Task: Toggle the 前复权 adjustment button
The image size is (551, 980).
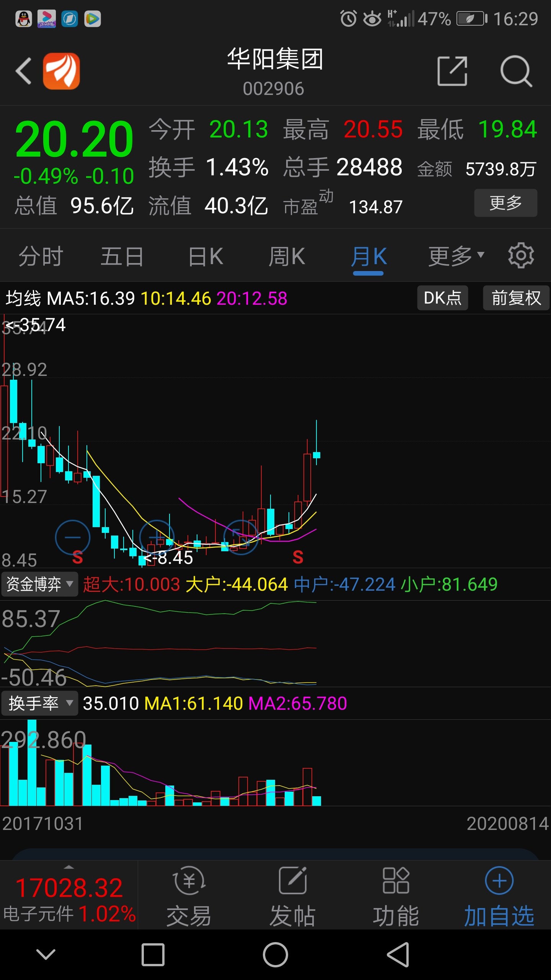Action: pyautogui.click(x=516, y=298)
